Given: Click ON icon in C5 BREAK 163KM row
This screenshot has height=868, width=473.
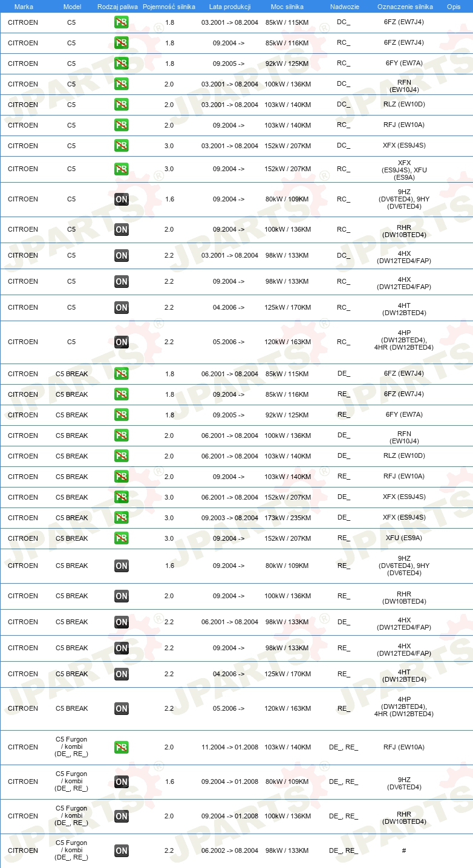Looking at the screenshot, I should (121, 709).
